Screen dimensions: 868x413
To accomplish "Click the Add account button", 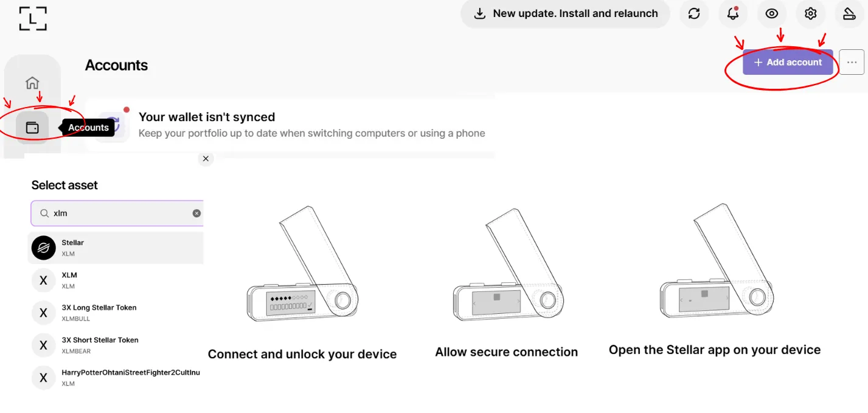I will coord(788,62).
